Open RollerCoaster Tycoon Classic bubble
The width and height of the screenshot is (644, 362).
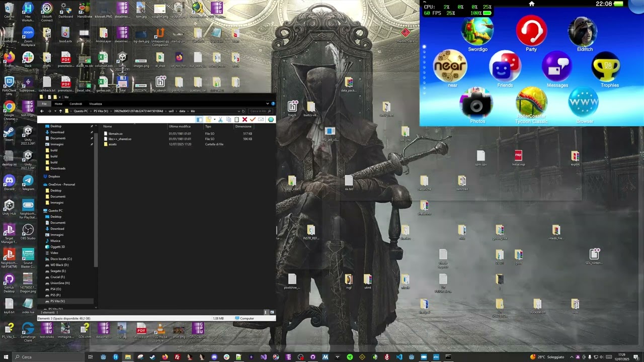[531, 102]
